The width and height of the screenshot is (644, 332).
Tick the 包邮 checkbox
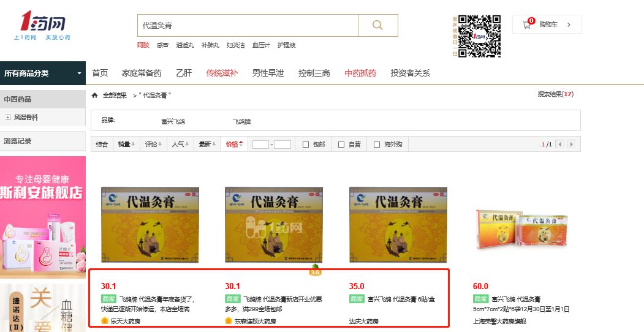306,145
